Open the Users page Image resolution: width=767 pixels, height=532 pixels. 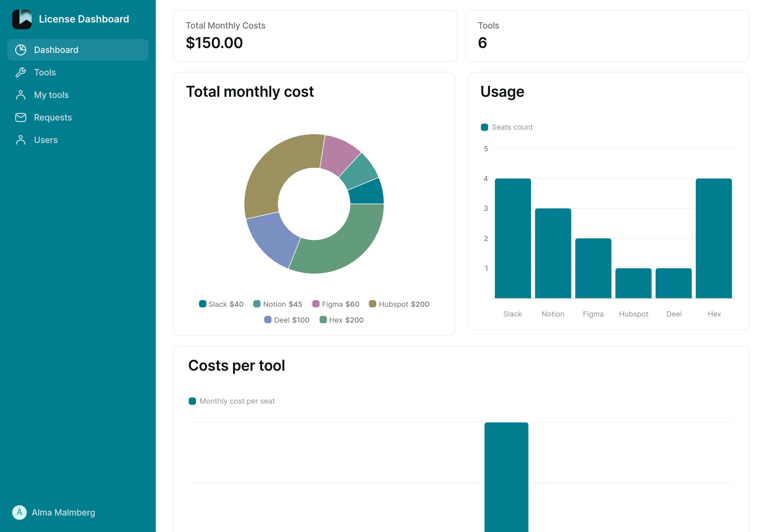click(78, 140)
